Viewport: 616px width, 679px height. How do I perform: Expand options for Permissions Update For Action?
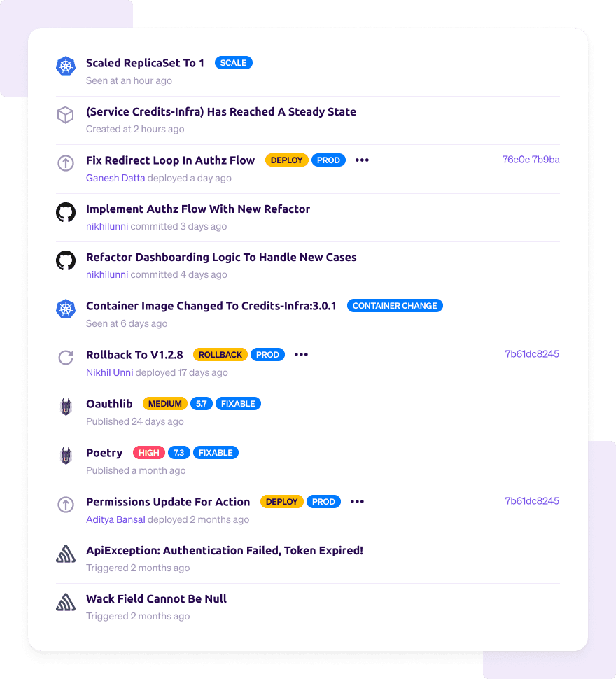pos(357,501)
